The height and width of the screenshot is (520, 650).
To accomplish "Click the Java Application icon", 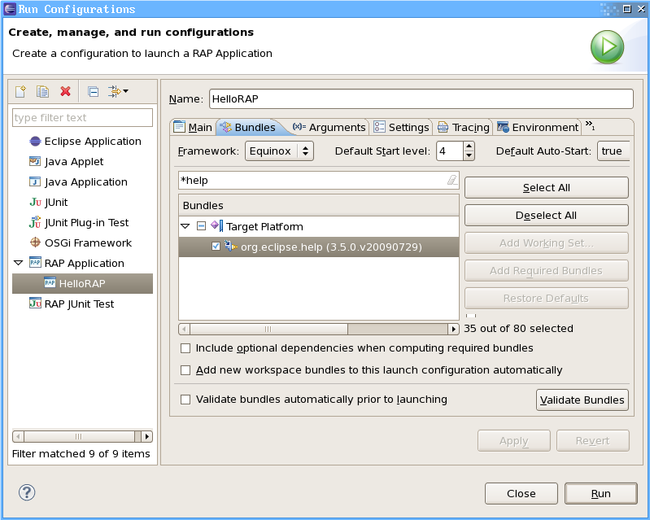I will [35, 182].
